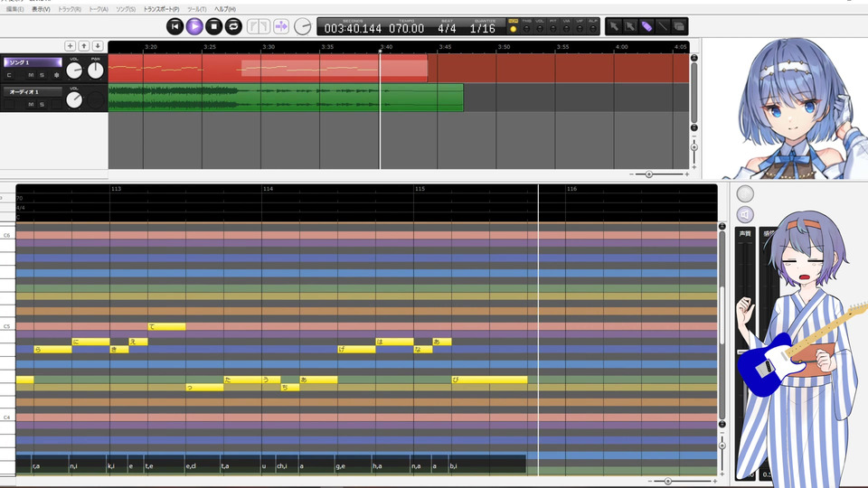Adjust the オーディオ 1 VOL knob
868x488 pixels.
(74, 99)
